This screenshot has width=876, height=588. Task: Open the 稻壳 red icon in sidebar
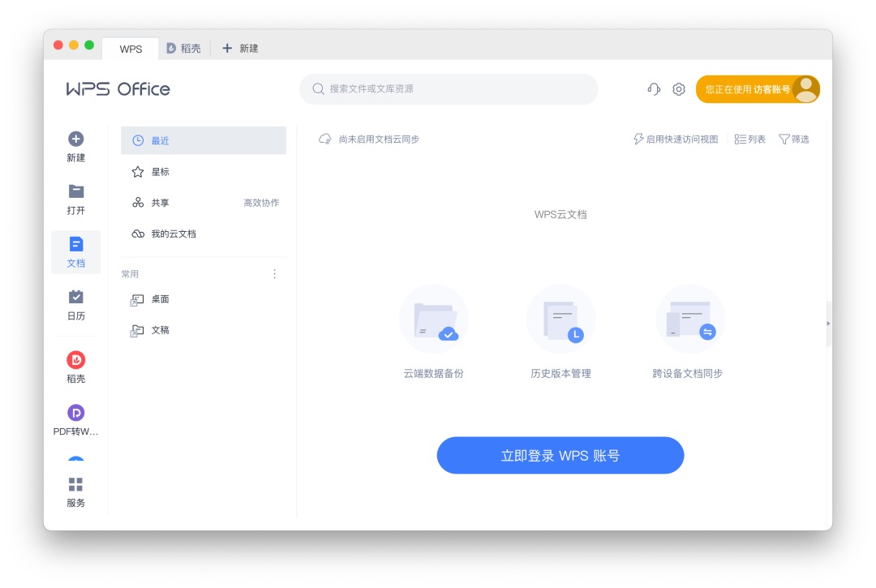76,359
